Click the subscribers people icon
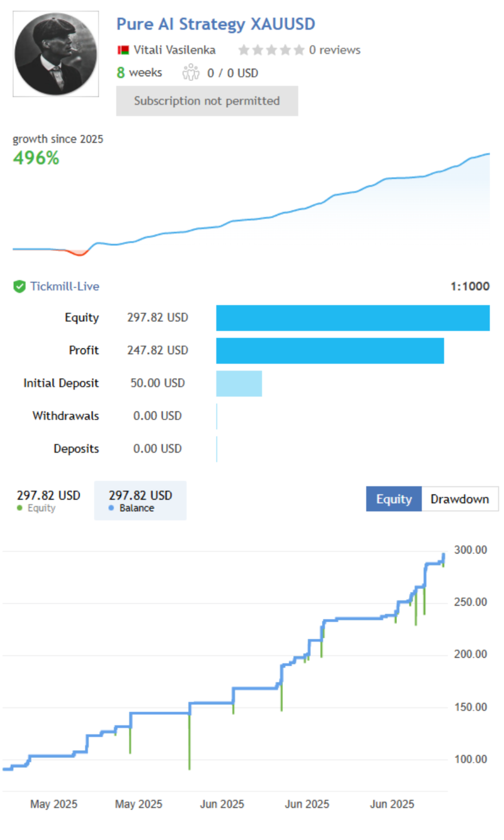504x840 pixels. [x=191, y=72]
